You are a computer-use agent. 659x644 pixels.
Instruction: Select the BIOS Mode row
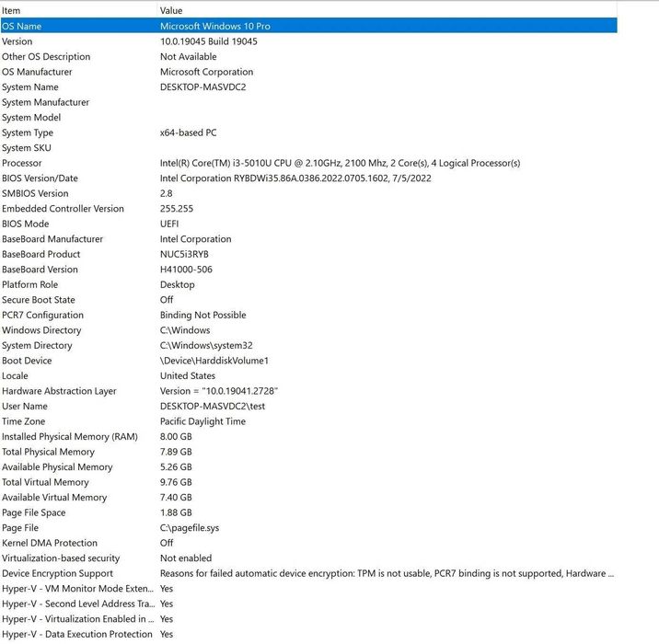(x=309, y=224)
